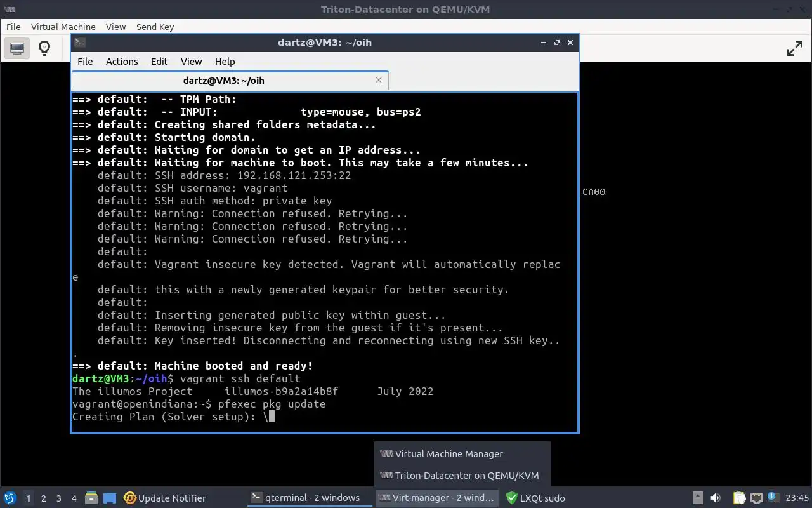Click the notification info tray icon
Screen dimensions: 812x508
tap(773, 498)
